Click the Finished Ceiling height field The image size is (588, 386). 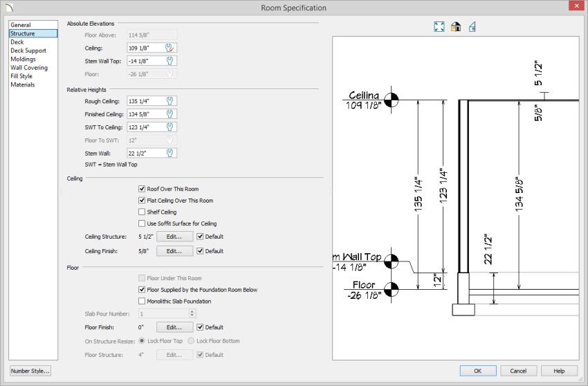click(151, 114)
